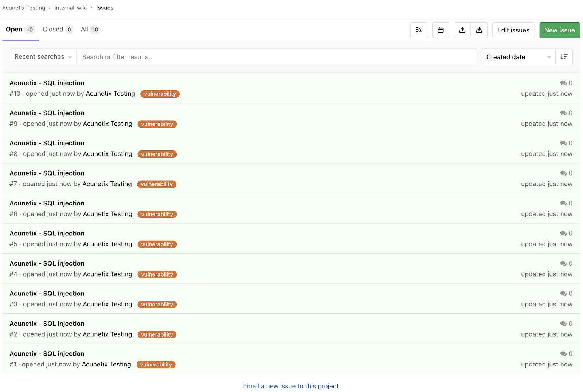Open the Issues breadcrumb

pyautogui.click(x=105, y=8)
